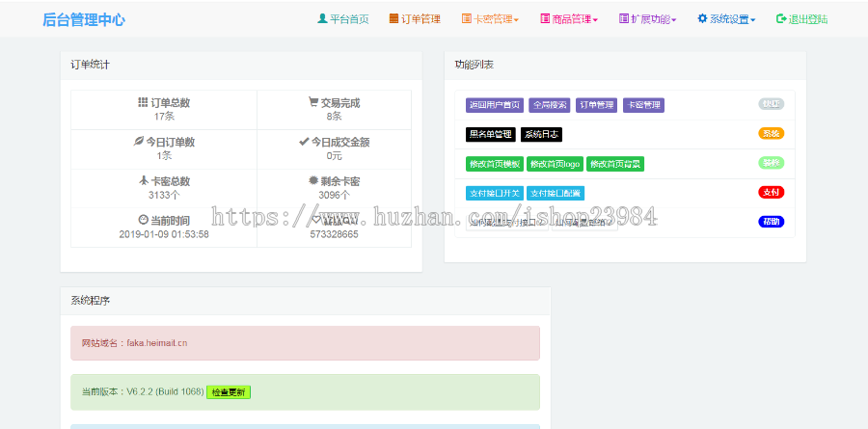The width and height of the screenshot is (868, 429).
Task: Click the grey 快捷 badge
Action: [772, 104]
